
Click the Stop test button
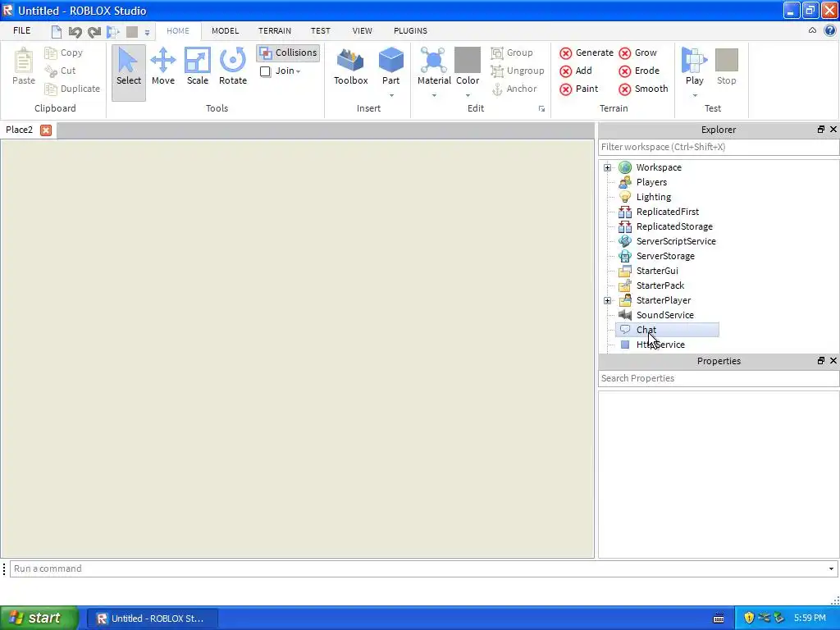click(727, 66)
